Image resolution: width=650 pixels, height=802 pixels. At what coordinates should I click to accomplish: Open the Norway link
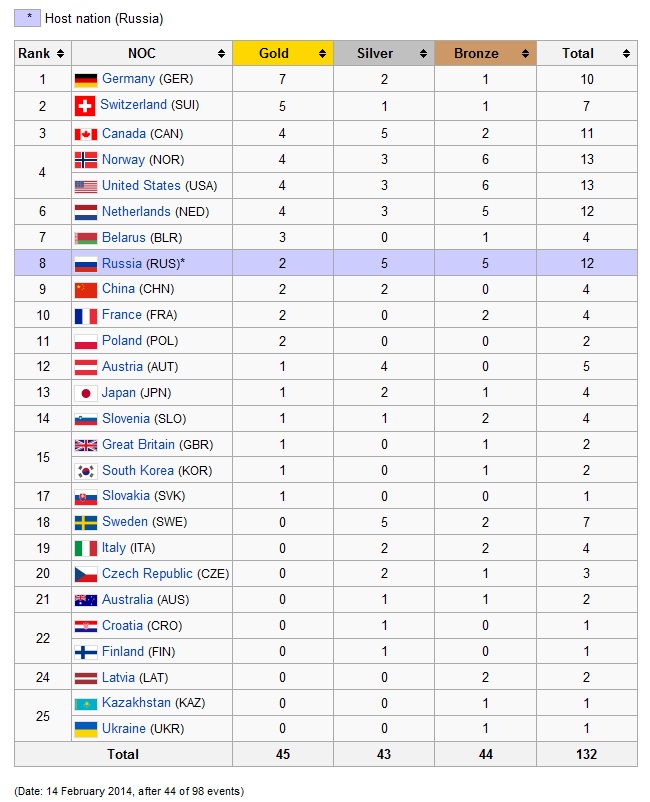(x=123, y=160)
